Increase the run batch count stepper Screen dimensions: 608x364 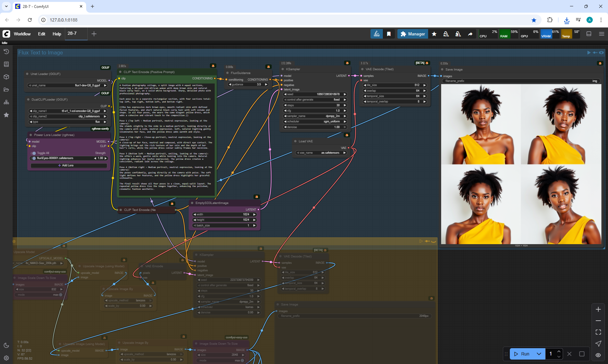pyautogui.click(x=559, y=351)
